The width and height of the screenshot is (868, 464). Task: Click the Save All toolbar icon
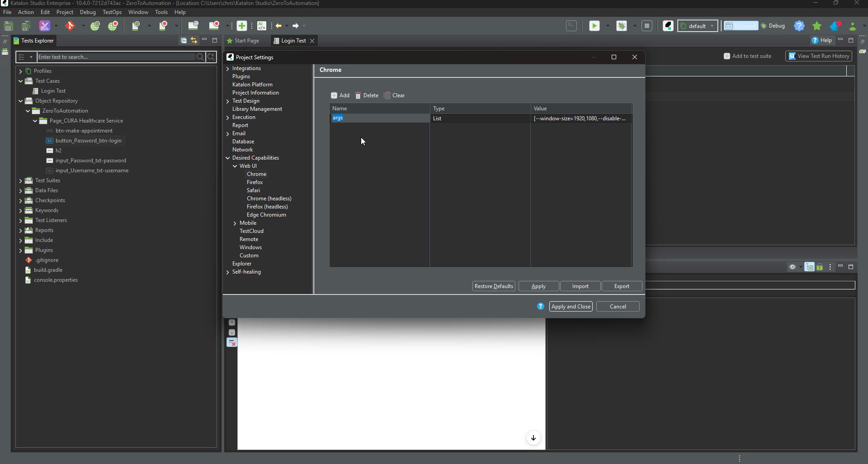coord(26,26)
